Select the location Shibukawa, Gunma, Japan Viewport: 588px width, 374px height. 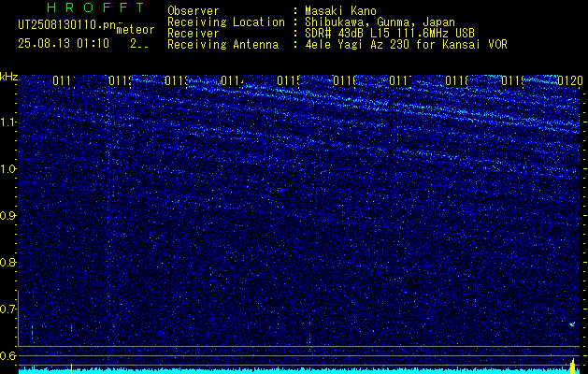pos(380,22)
